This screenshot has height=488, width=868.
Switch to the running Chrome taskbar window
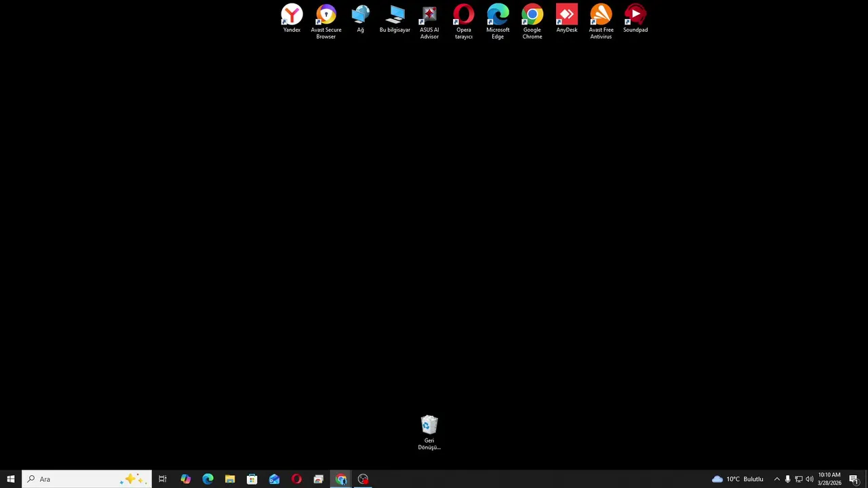click(x=341, y=479)
